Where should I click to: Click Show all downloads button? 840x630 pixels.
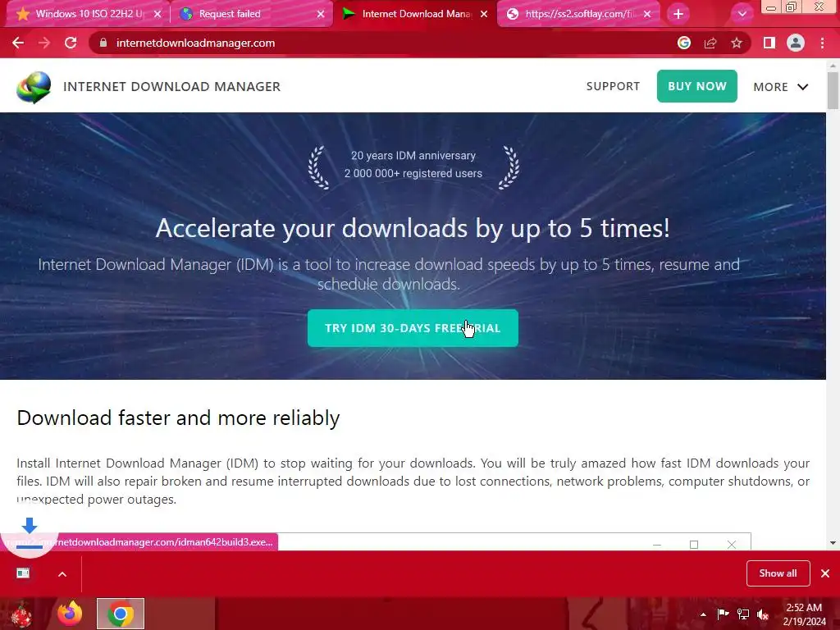(x=778, y=573)
